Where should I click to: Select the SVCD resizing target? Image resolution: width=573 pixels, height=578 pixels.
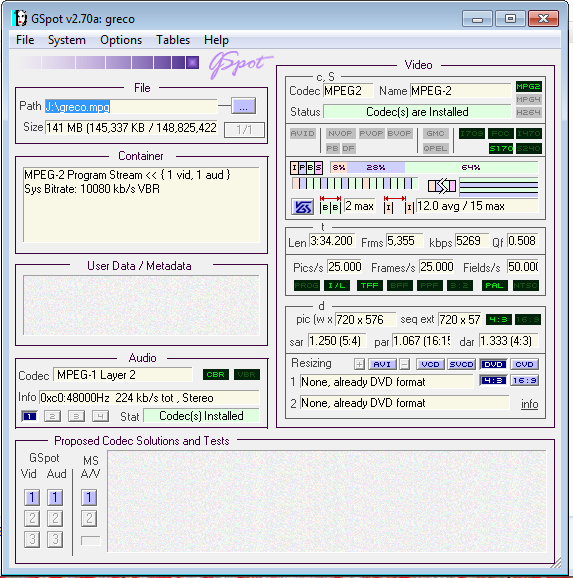[461, 364]
